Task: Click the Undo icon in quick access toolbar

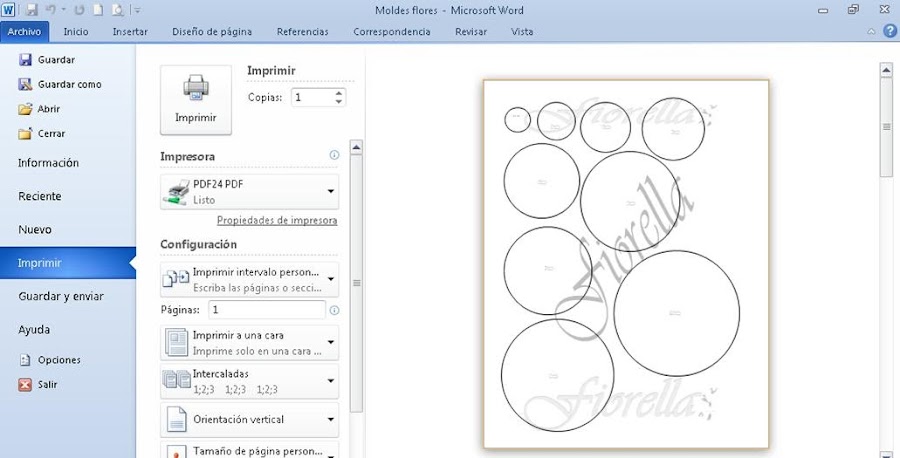Action: pos(51,10)
